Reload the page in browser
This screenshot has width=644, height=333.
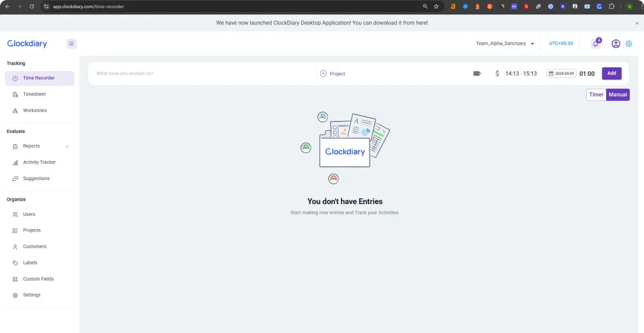point(31,6)
